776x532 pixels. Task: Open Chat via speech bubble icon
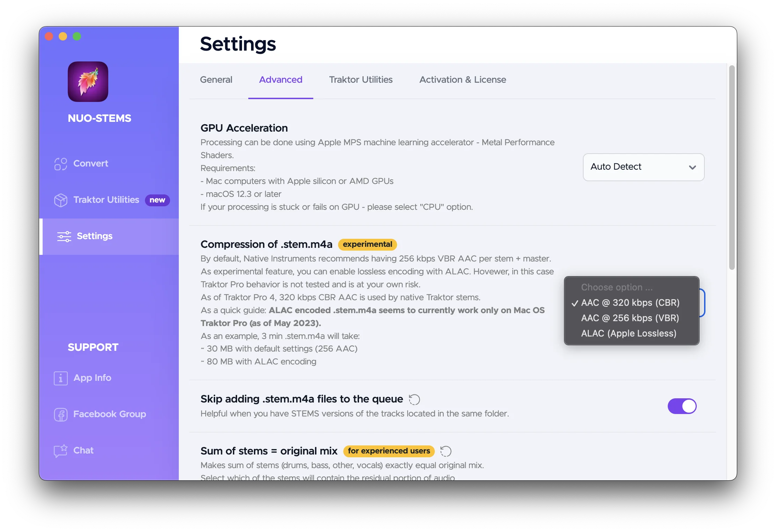click(61, 451)
